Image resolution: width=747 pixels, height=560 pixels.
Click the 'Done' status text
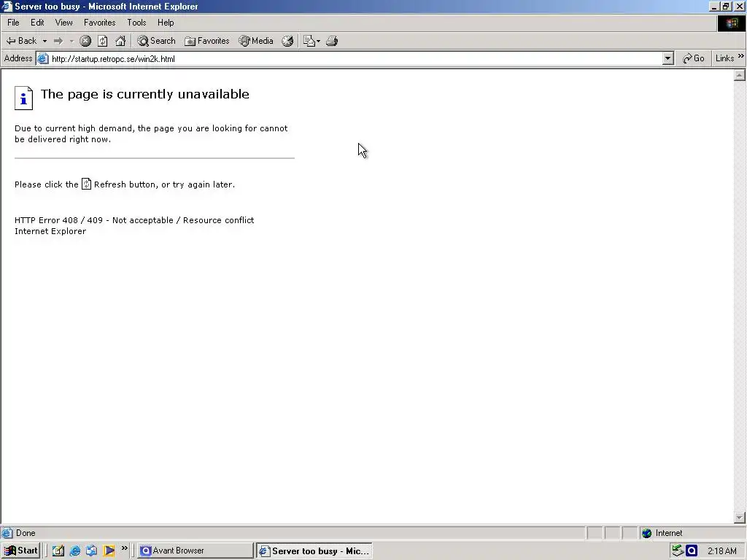coord(26,533)
